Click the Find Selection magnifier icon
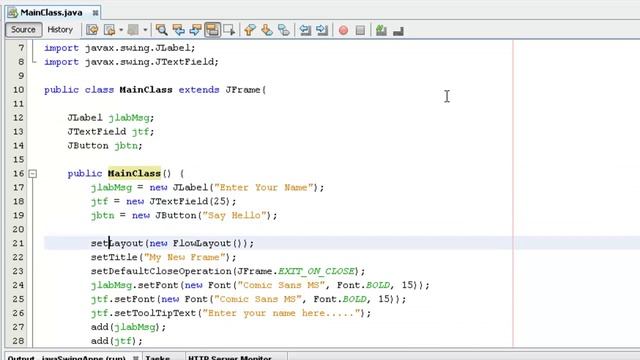The height and width of the screenshot is (360, 640). point(161,30)
